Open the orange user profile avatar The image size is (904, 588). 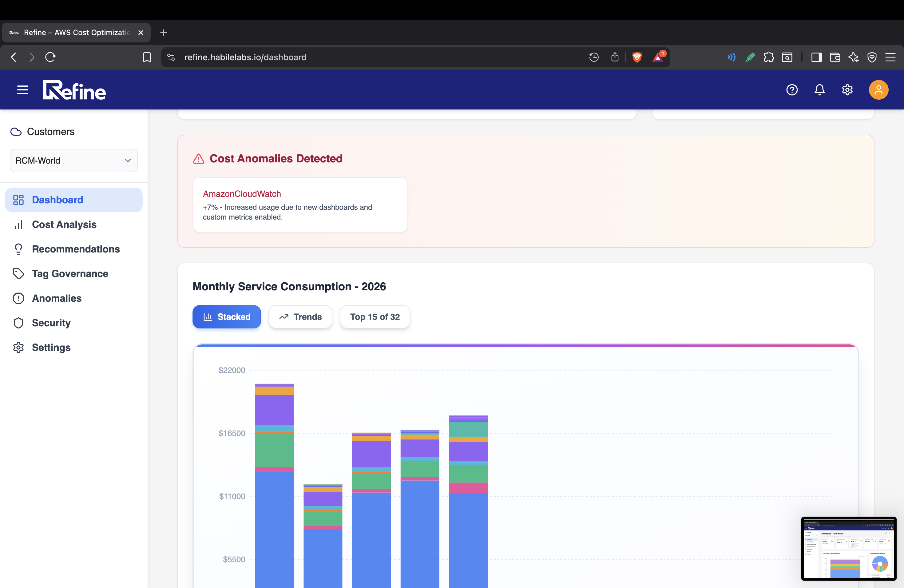(x=878, y=90)
